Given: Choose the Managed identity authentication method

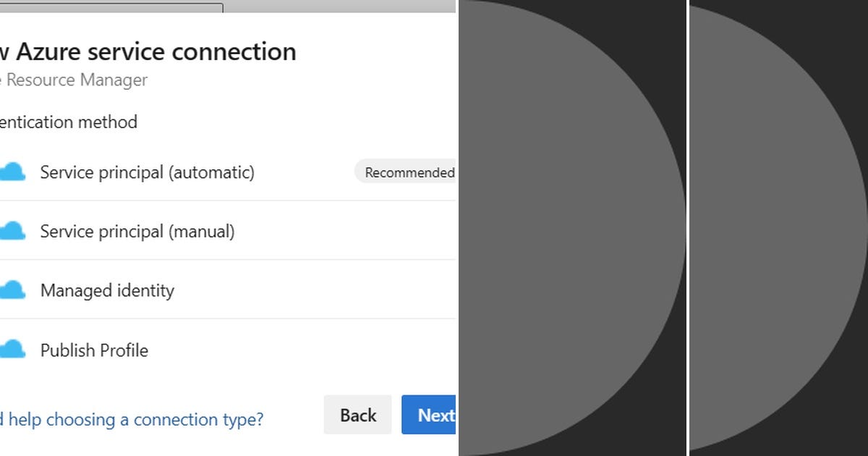Looking at the screenshot, I should pos(107,290).
